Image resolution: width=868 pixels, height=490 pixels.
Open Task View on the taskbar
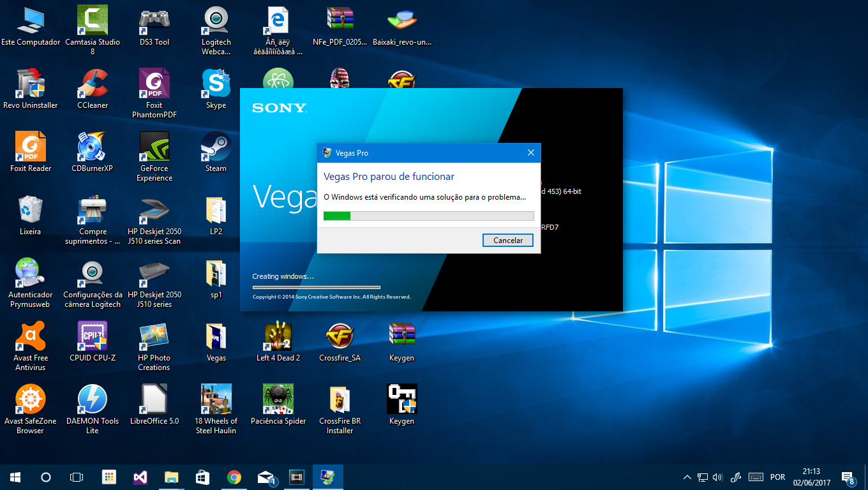pyautogui.click(x=77, y=477)
